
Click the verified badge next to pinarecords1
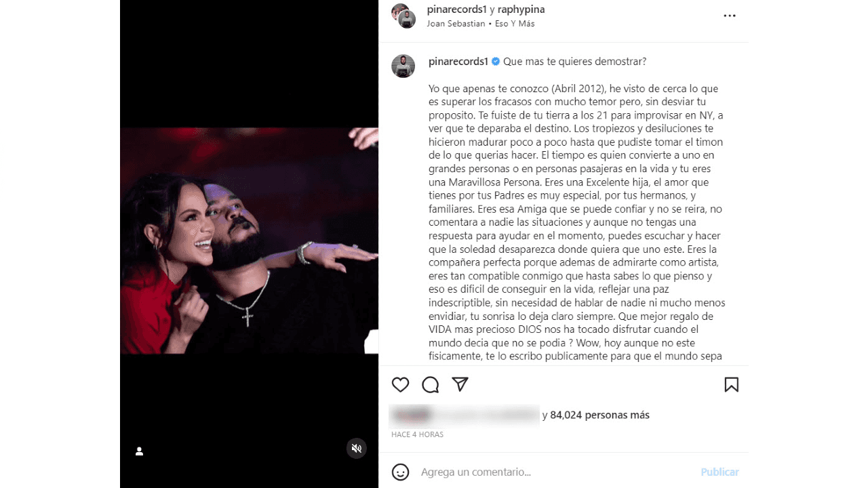(496, 62)
